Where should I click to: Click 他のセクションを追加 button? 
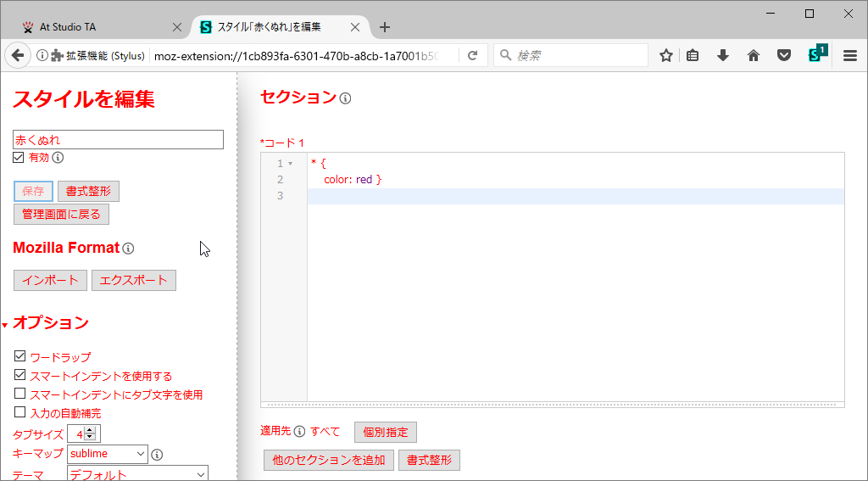[x=329, y=460]
